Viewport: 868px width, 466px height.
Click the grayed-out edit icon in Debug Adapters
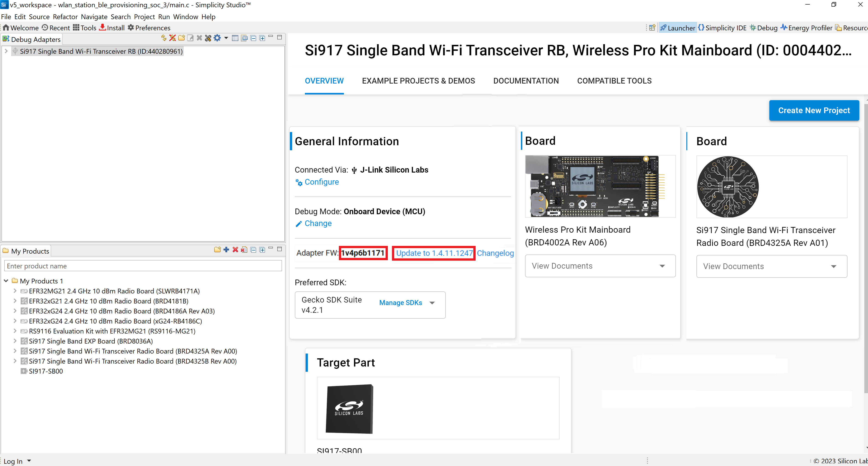click(x=190, y=38)
